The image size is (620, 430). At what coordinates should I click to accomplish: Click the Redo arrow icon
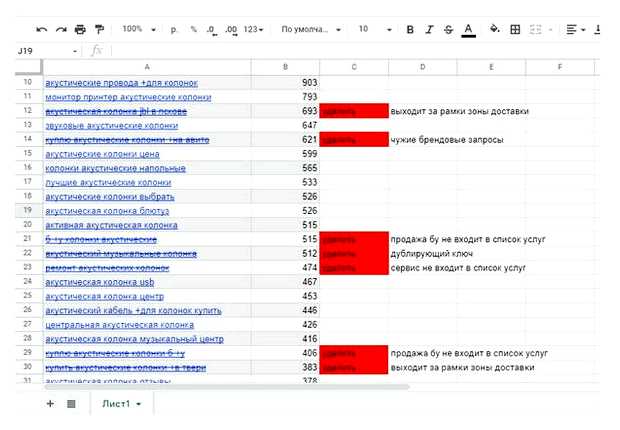tap(61, 30)
